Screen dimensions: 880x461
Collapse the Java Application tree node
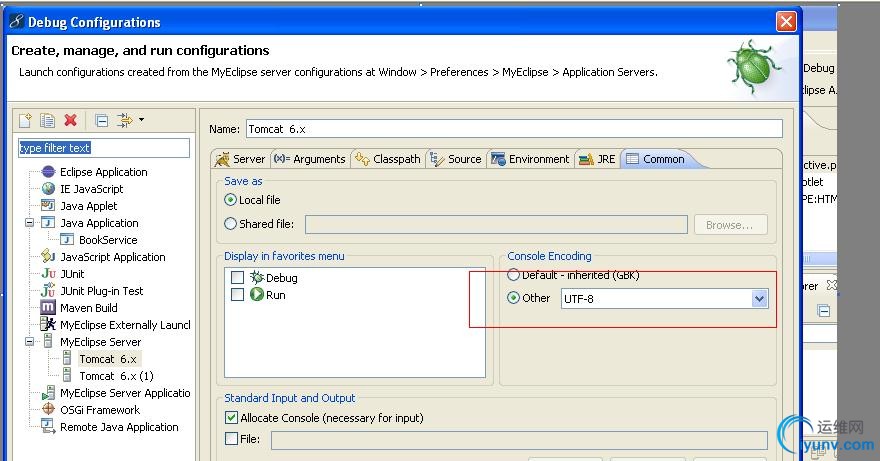pyautogui.click(x=30, y=223)
